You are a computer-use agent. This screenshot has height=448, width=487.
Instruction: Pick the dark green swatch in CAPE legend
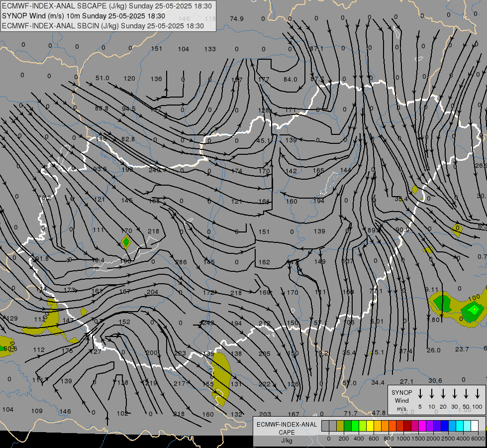point(348,426)
